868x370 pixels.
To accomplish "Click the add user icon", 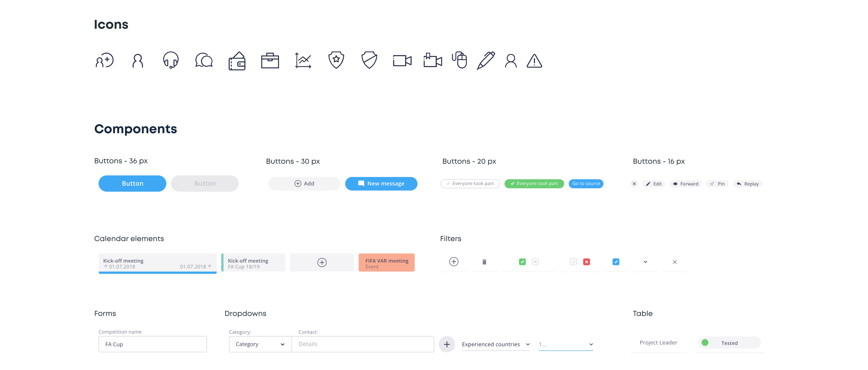I will point(104,61).
